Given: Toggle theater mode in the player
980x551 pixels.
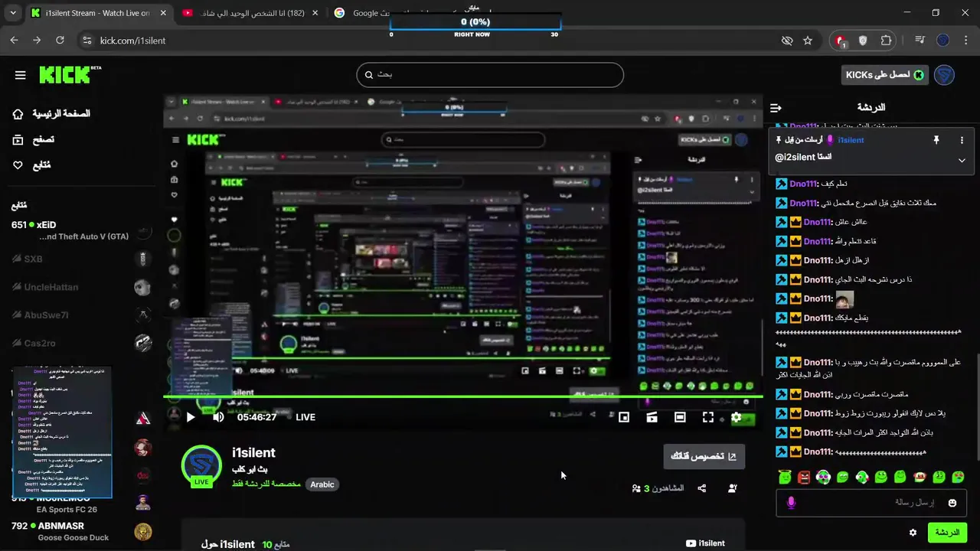Looking at the screenshot, I should point(680,417).
